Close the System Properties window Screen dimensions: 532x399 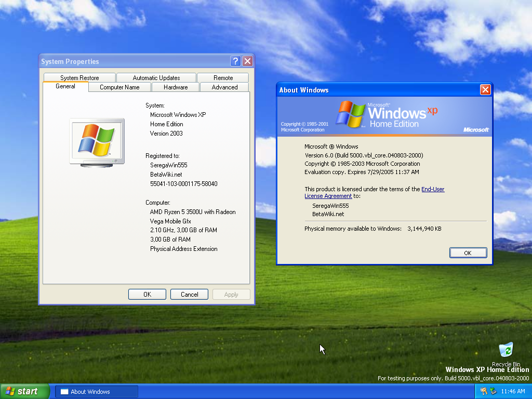point(248,61)
